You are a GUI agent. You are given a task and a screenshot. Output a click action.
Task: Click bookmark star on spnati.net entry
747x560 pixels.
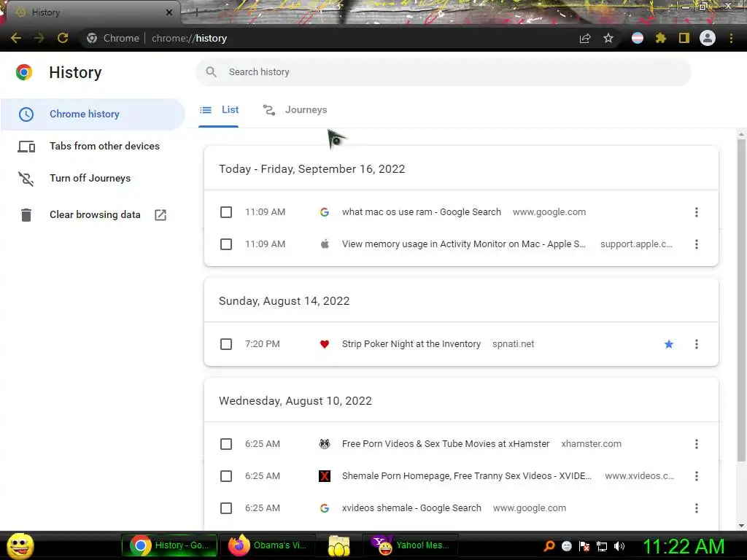coord(669,344)
